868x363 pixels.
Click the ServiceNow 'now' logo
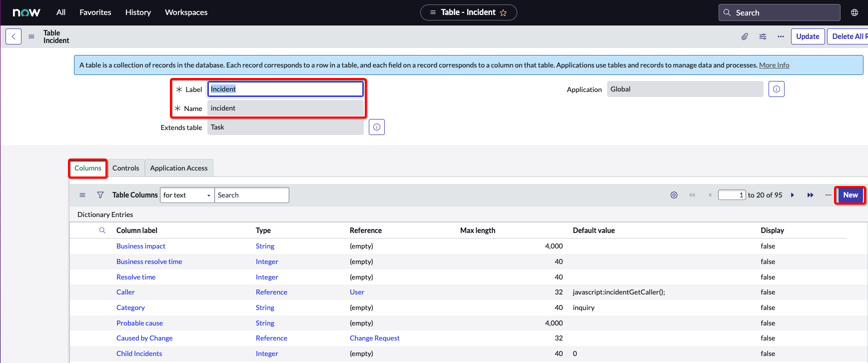tap(26, 12)
